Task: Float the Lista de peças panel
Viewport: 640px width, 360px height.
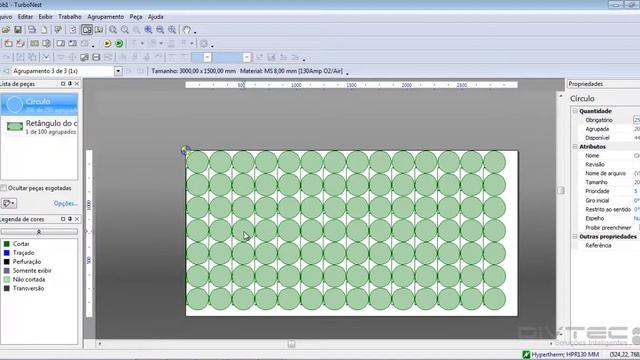Action: point(63,84)
